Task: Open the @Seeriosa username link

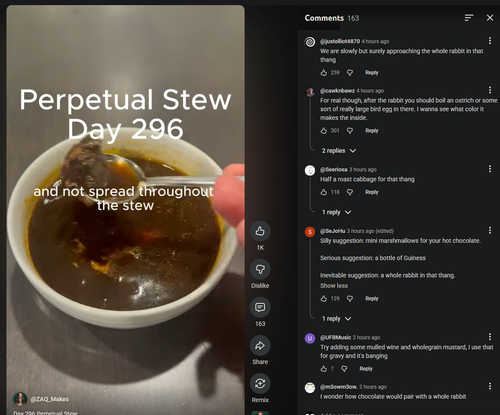Action: click(x=334, y=170)
